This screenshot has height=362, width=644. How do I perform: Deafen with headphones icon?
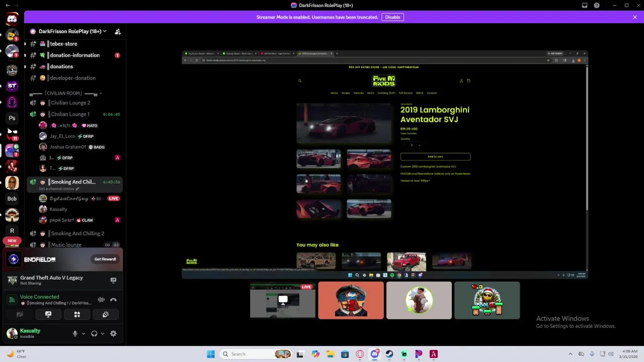[94, 333]
